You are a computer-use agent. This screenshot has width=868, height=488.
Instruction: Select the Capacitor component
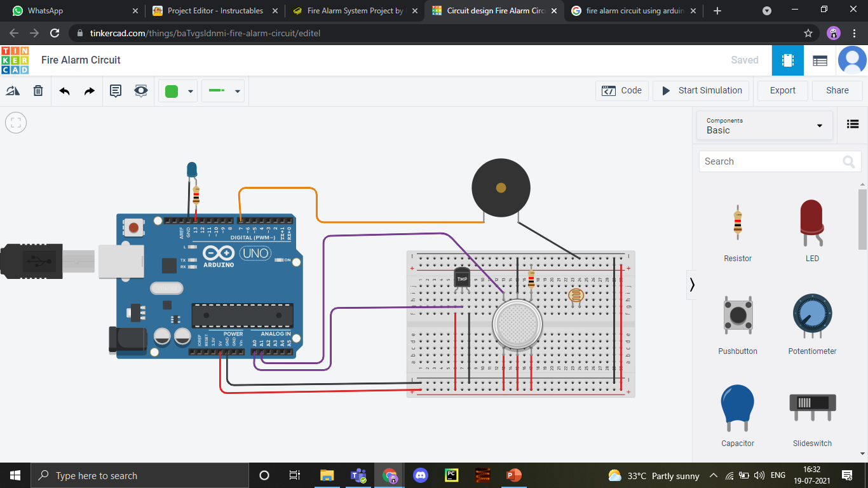click(738, 416)
